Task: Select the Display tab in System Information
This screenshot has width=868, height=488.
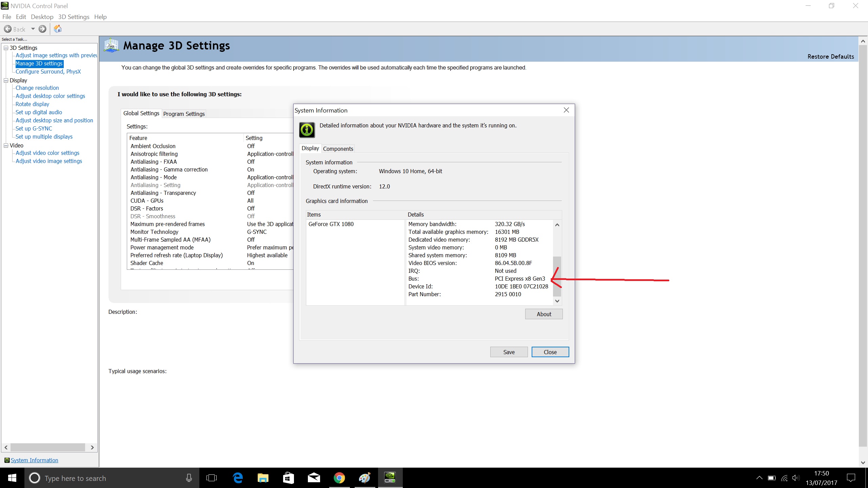Action: 310,148
